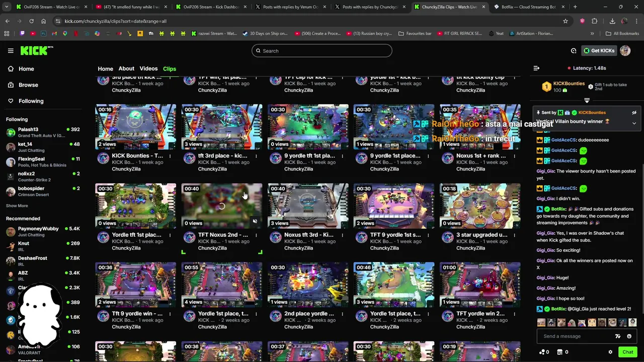Image resolution: width=644 pixels, height=362 pixels.
Task: Open the hamburger menu beside the Kick logo
Action: pyautogui.click(x=11, y=51)
